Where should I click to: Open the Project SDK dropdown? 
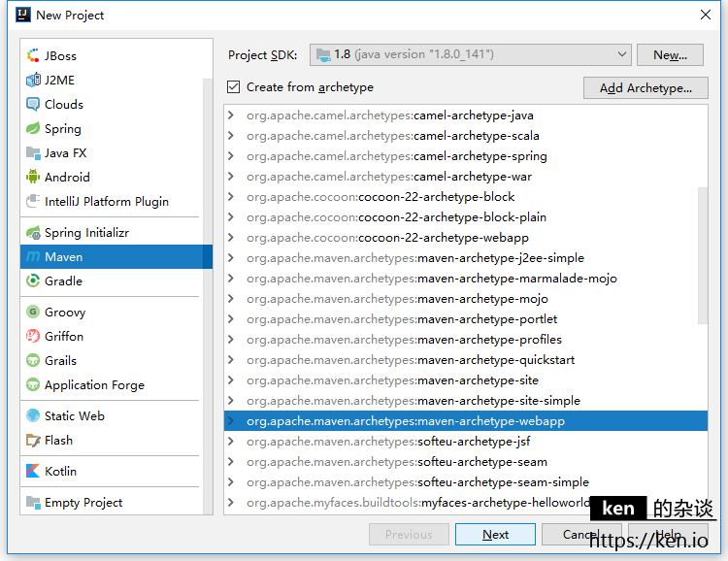(x=471, y=54)
